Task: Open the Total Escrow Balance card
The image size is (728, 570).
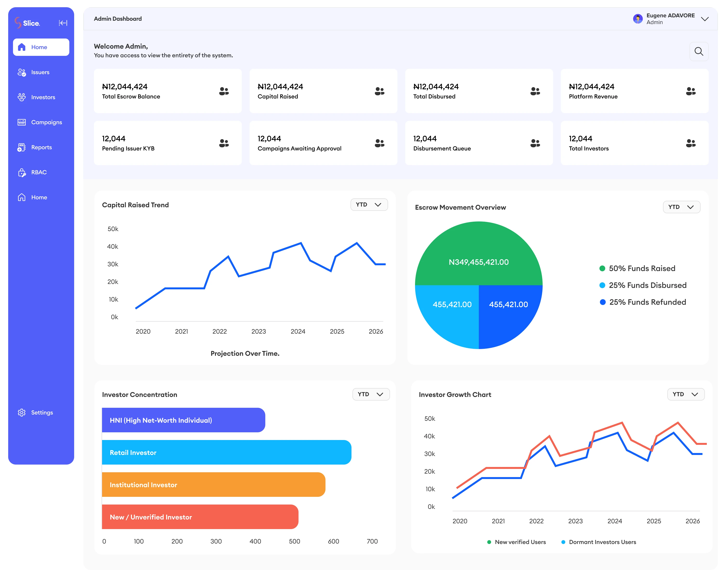Action: tap(168, 91)
